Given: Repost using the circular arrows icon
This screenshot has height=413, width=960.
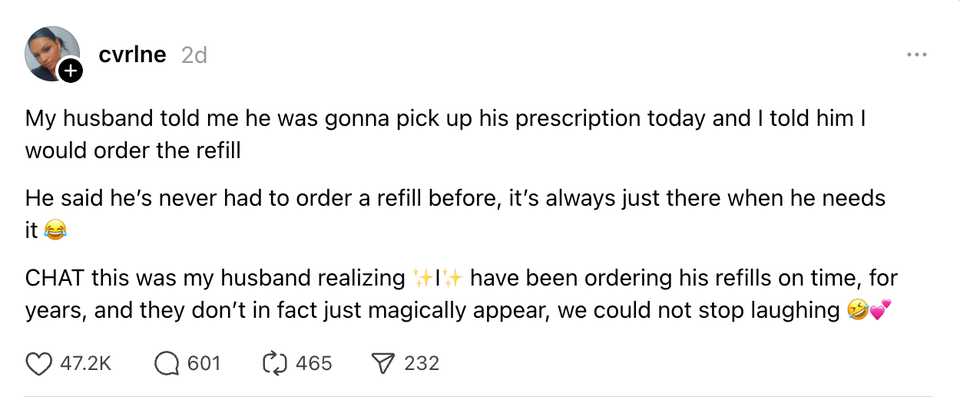Looking at the screenshot, I should coord(274,363).
